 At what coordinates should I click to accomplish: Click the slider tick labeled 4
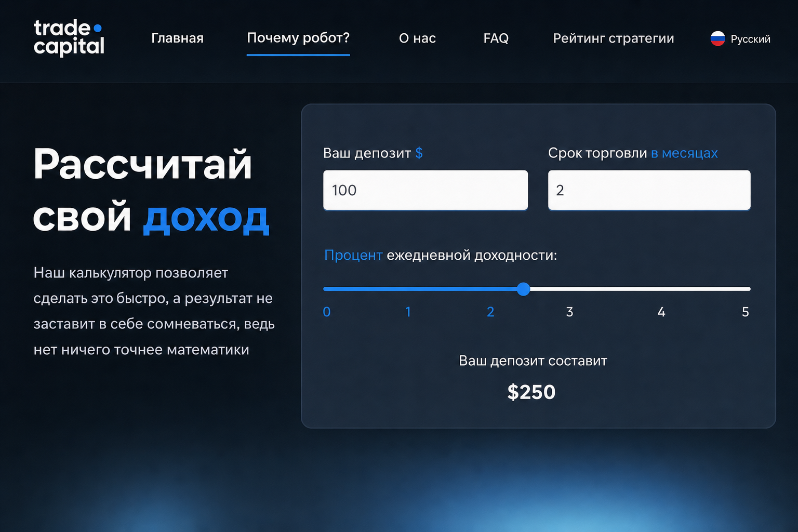[661, 312]
